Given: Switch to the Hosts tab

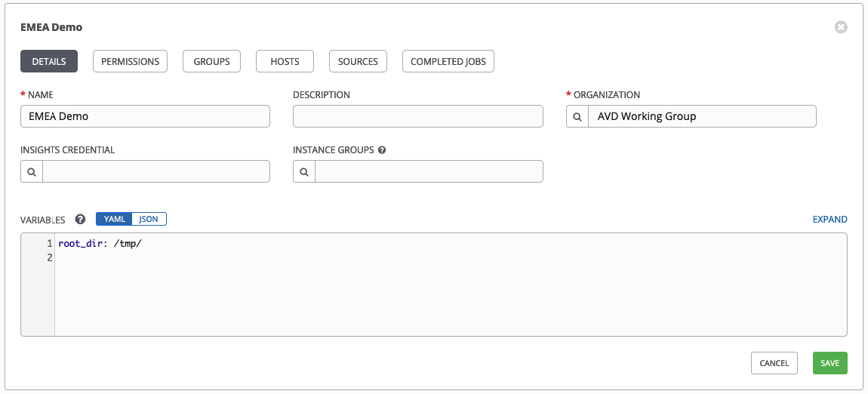Looking at the screenshot, I should click(285, 61).
